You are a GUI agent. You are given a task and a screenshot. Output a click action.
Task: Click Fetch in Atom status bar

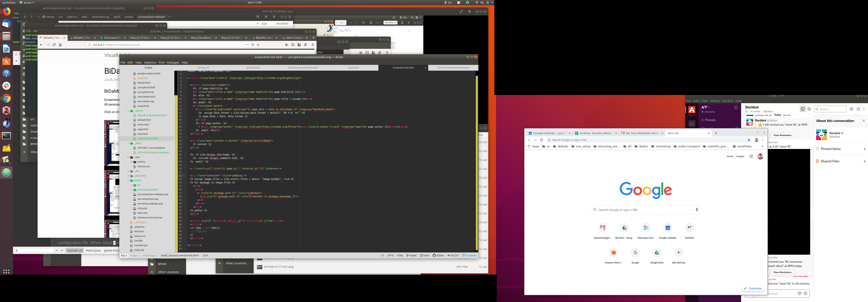click(425, 256)
